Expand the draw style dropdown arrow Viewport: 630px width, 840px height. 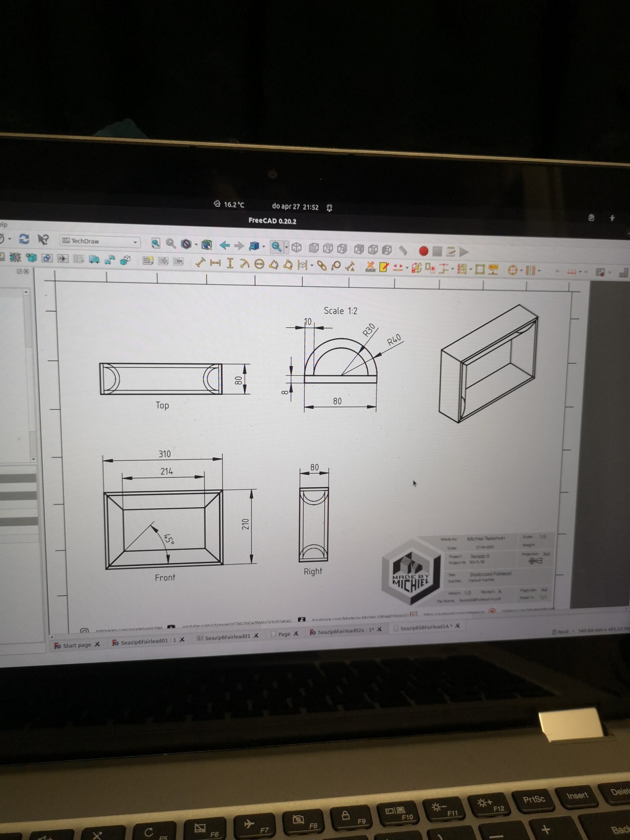pyautogui.click(x=196, y=244)
